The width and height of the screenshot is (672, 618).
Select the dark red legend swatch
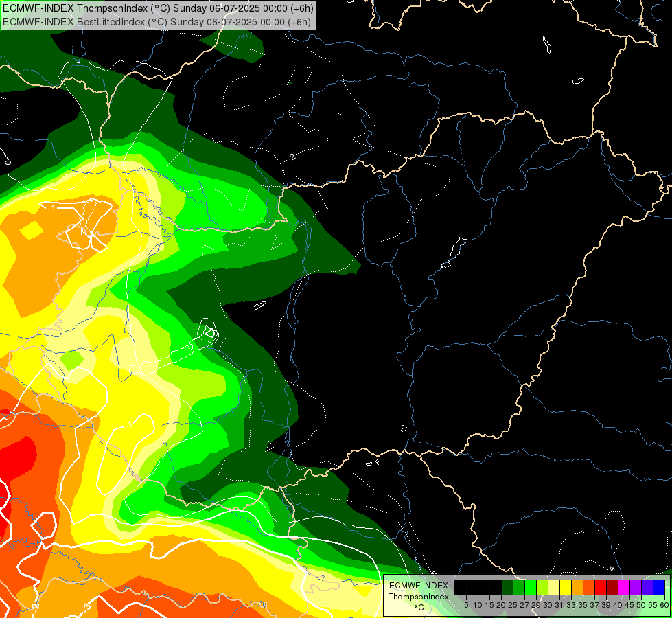[x=612, y=587]
